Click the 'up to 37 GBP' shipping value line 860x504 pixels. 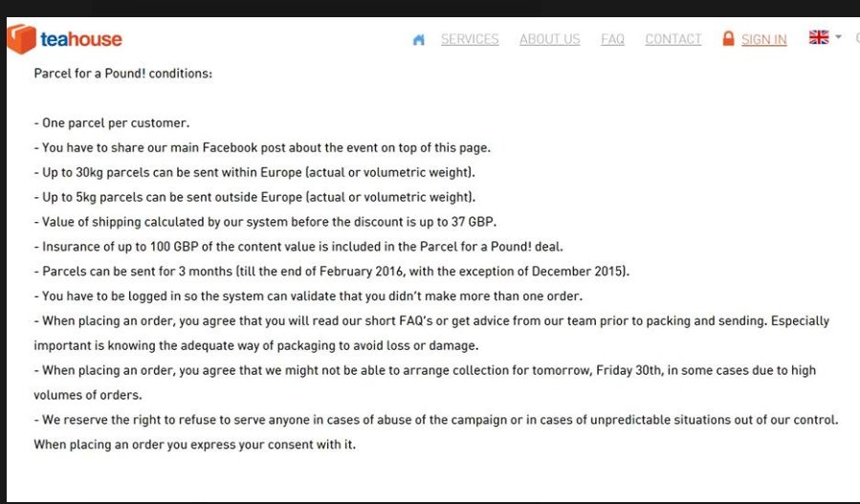pyautogui.click(x=265, y=222)
